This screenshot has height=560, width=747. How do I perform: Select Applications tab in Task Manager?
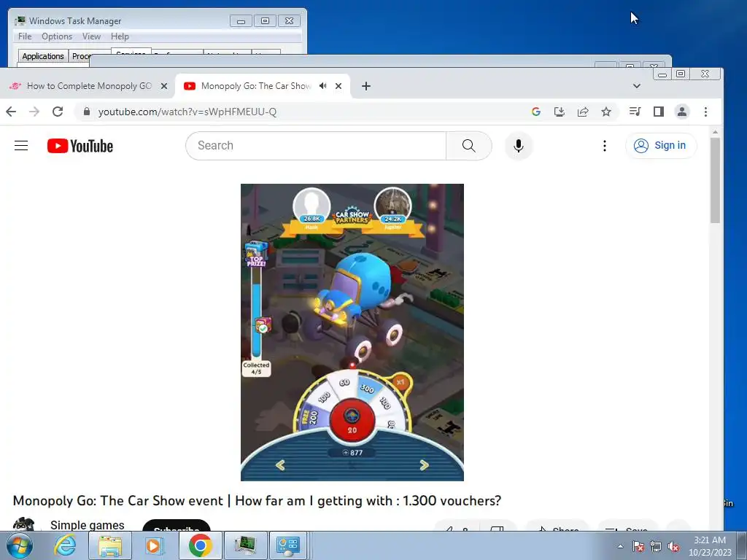point(43,56)
